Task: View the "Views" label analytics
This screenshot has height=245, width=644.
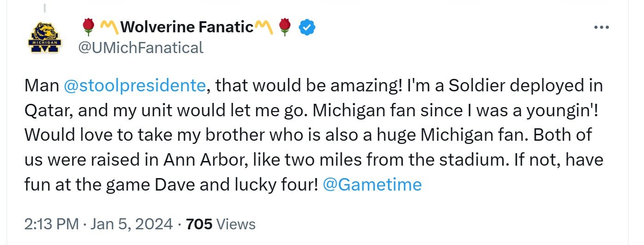Action: (x=236, y=224)
